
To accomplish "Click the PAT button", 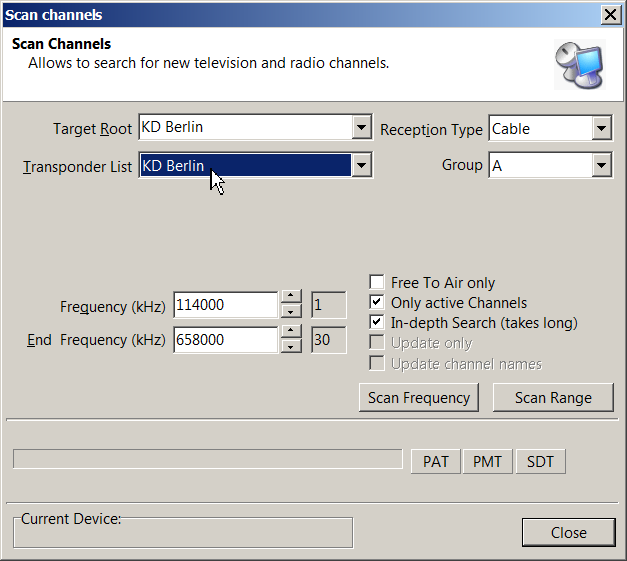I will coord(435,461).
